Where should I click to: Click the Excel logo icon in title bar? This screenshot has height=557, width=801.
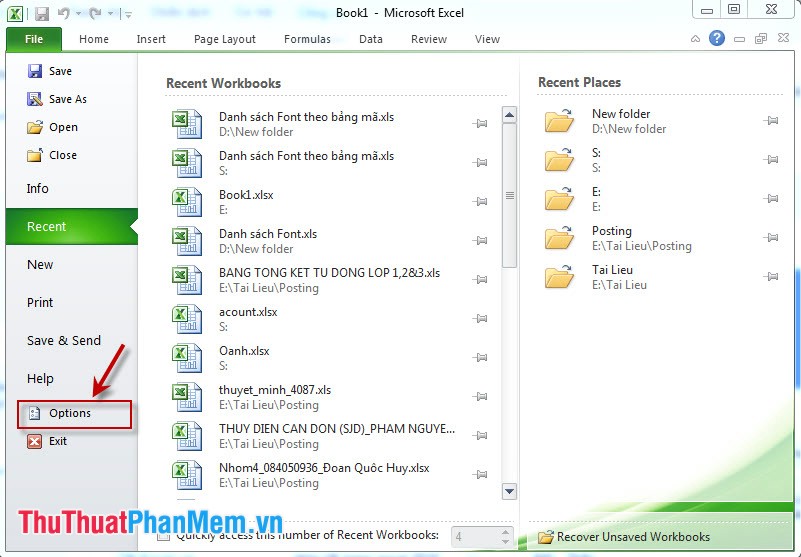15,13
